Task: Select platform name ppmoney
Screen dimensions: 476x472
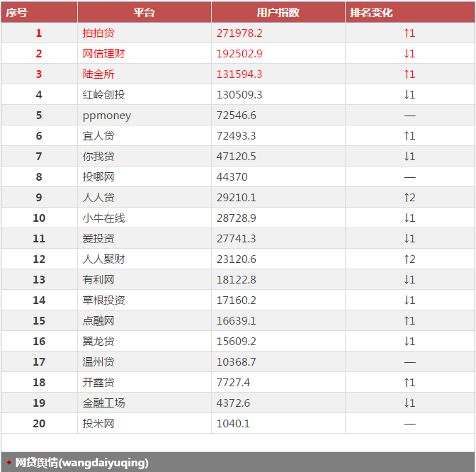Action: pos(107,116)
